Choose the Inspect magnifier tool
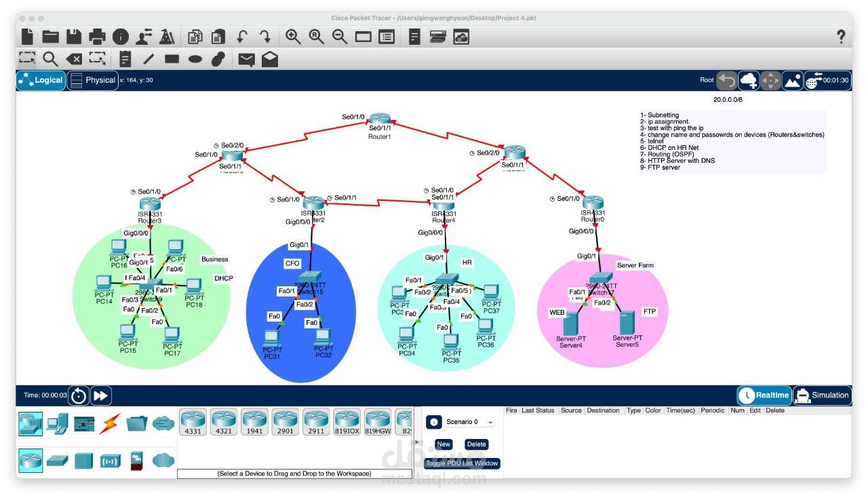868x498 pixels. tap(51, 59)
